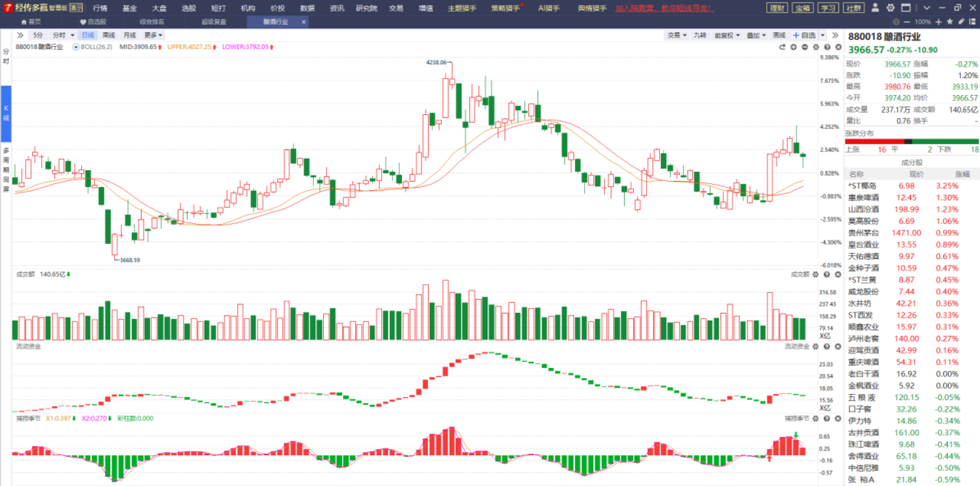Switch chart to 月线 period
The width and height of the screenshot is (980, 486).
tap(130, 35)
